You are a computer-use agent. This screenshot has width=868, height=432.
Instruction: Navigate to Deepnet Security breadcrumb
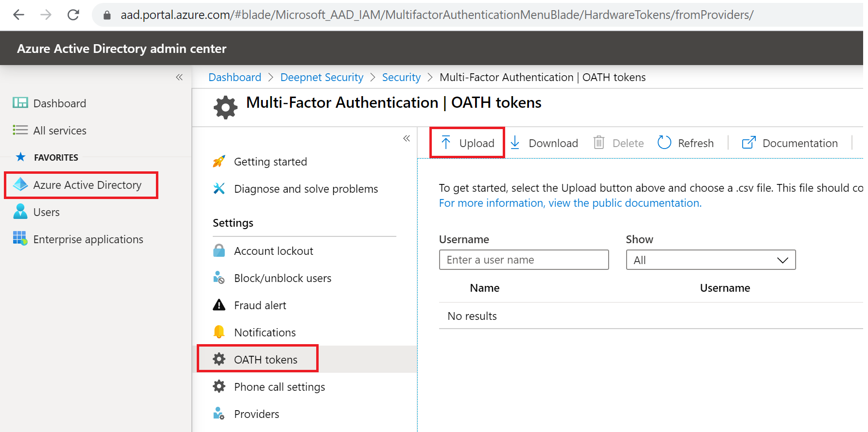click(x=322, y=77)
